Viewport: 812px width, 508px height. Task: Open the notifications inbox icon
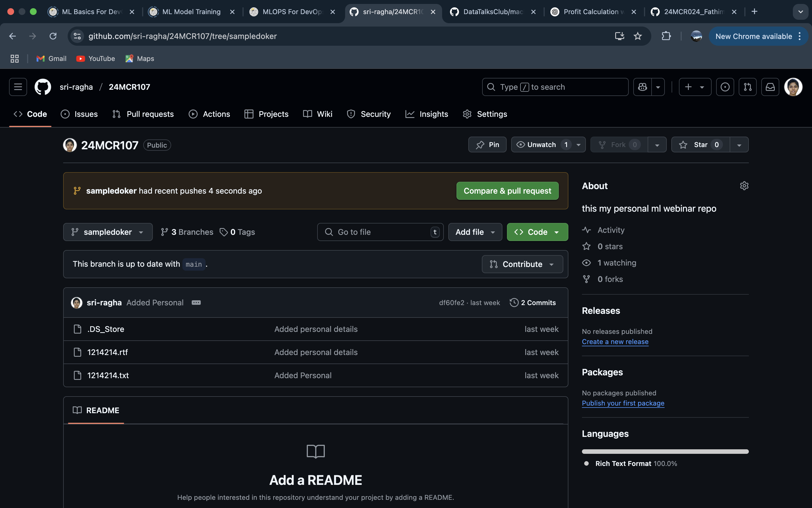(x=770, y=87)
